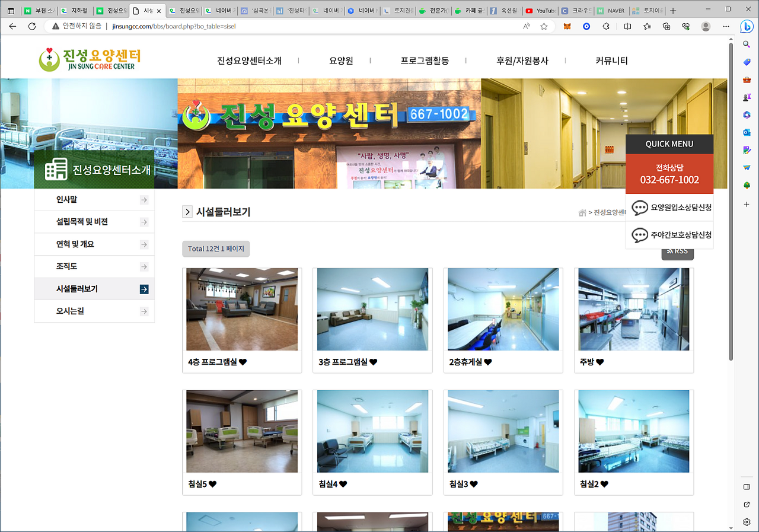Open the Edge sidebar search icon

click(x=747, y=44)
